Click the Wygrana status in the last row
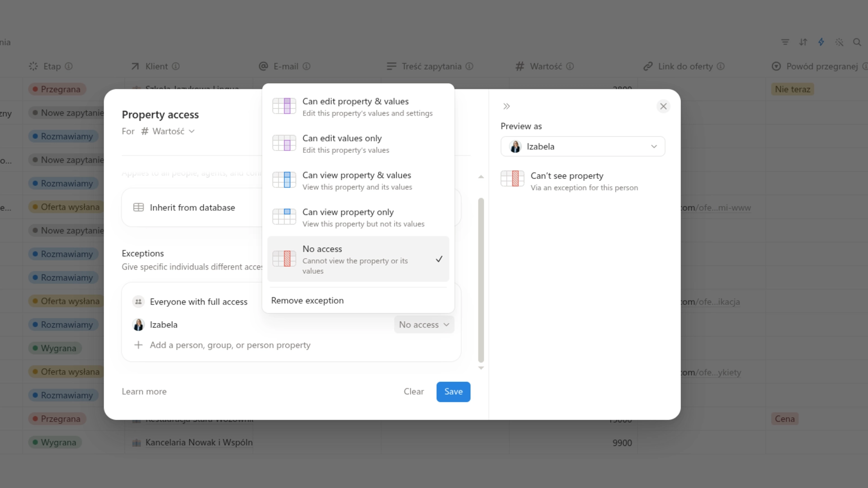The image size is (868, 488). (55, 442)
